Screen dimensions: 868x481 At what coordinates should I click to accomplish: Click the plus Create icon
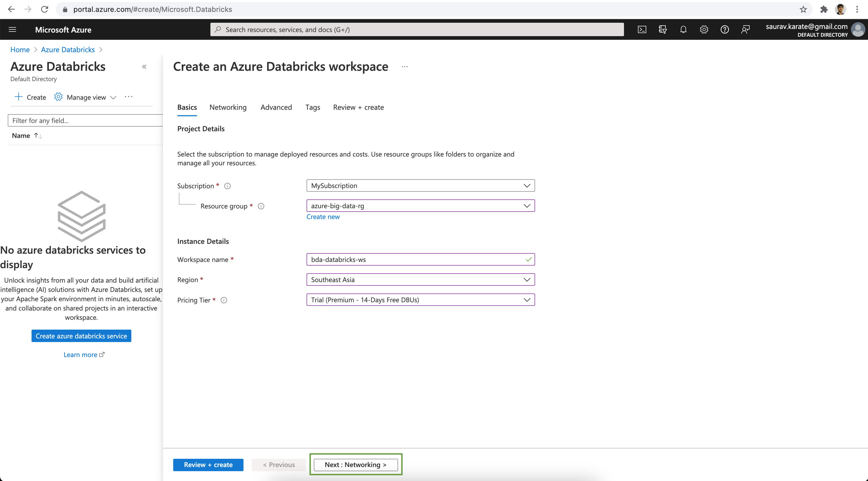tap(19, 97)
